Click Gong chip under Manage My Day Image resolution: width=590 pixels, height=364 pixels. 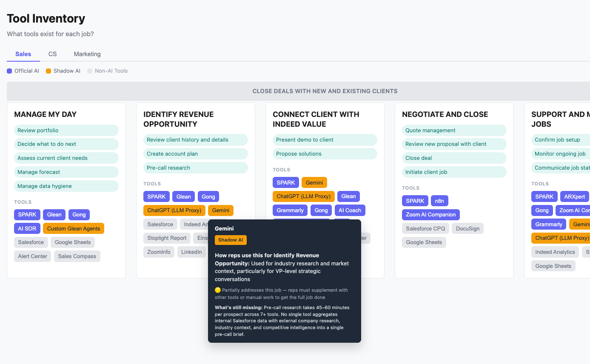click(x=79, y=215)
